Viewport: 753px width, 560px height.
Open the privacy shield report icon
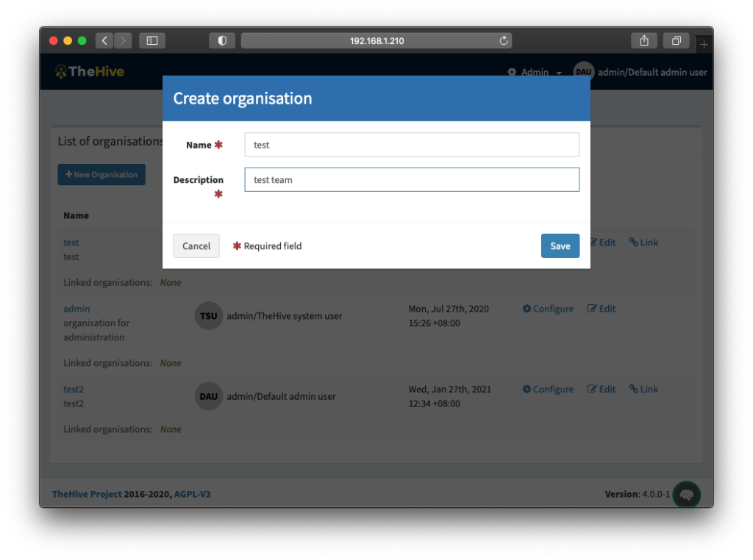coord(222,41)
